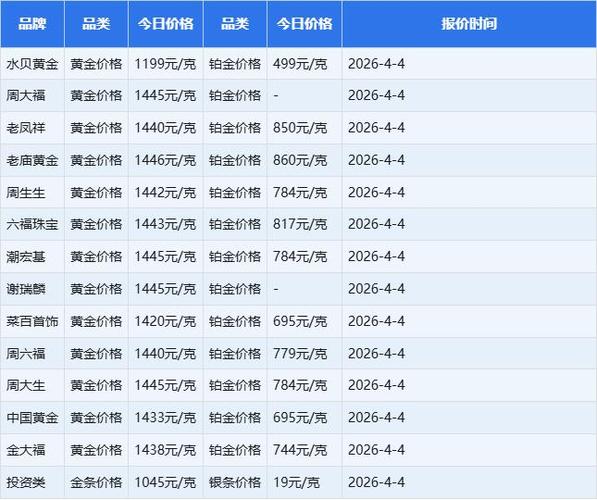Select the 六福珠宝 brand cell
Image resolution: width=597 pixels, height=500 pixels.
pos(32,224)
